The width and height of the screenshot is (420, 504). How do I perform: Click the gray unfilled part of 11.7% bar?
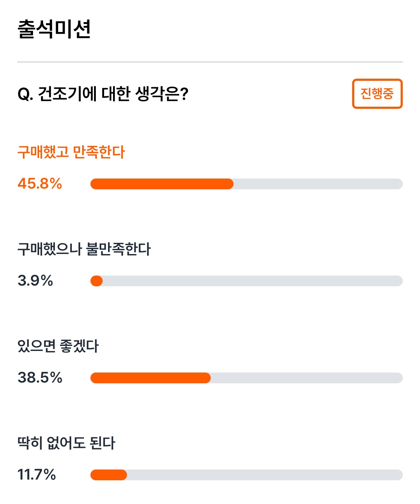265,475
